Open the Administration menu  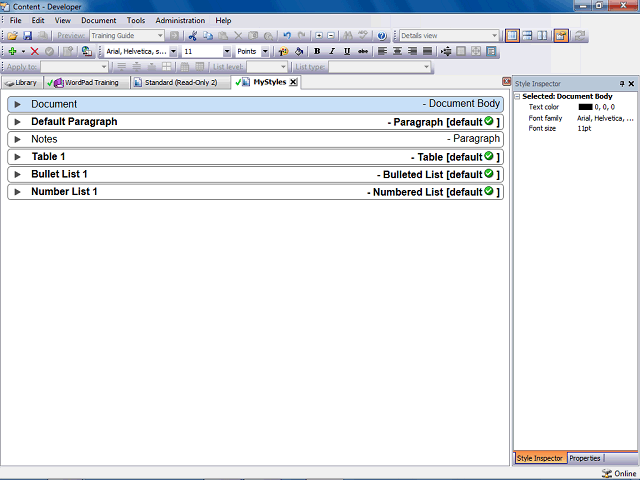point(180,20)
